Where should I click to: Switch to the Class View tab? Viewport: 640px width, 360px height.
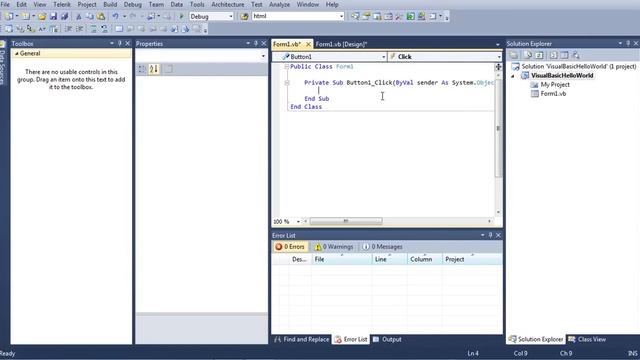(587, 339)
